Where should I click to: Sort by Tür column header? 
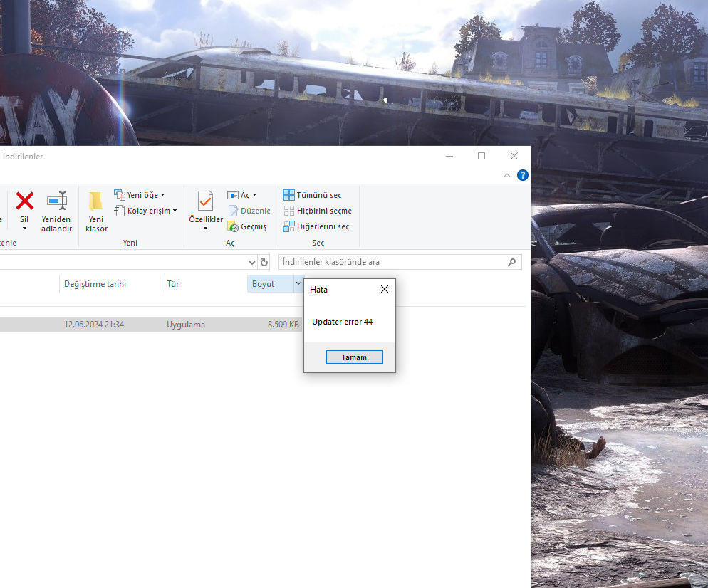(204, 284)
